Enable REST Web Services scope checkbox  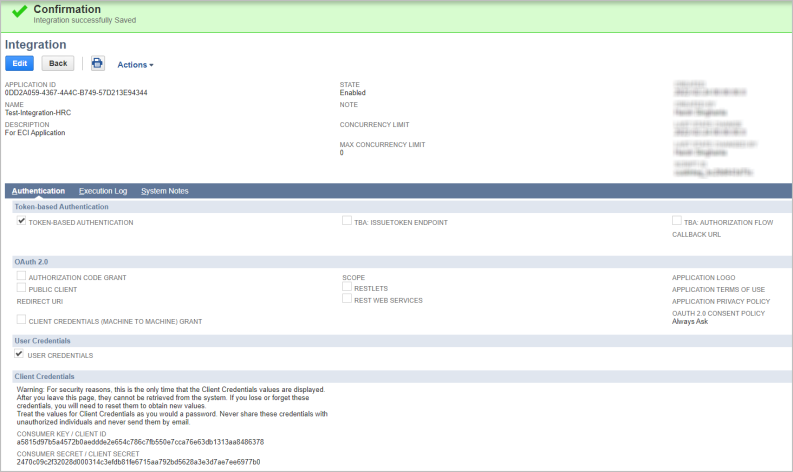347,299
